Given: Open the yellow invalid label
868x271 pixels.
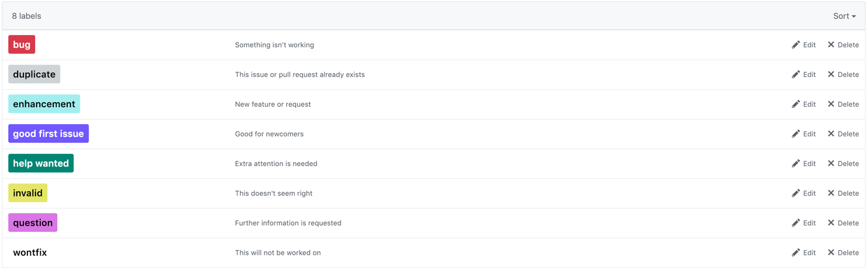Looking at the screenshot, I should coord(27,193).
